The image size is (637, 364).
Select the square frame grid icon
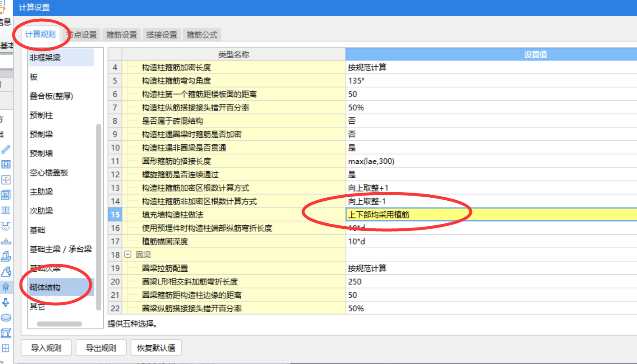point(6,165)
